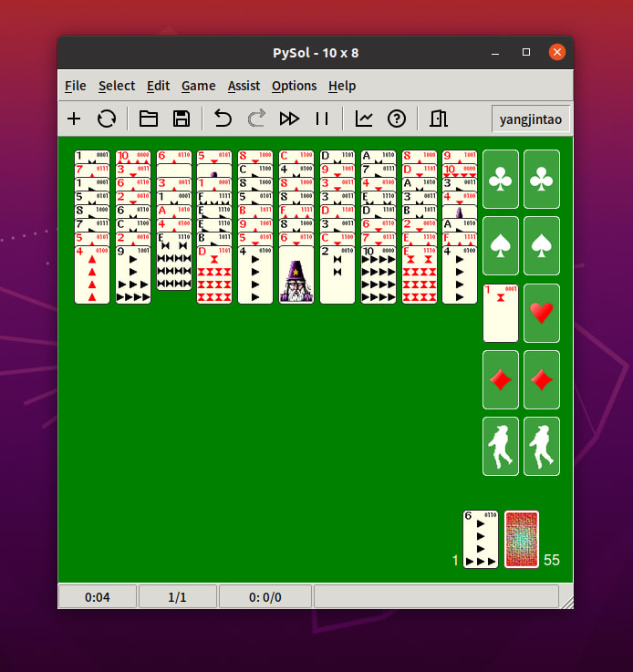Open the Options menu

click(294, 86)
